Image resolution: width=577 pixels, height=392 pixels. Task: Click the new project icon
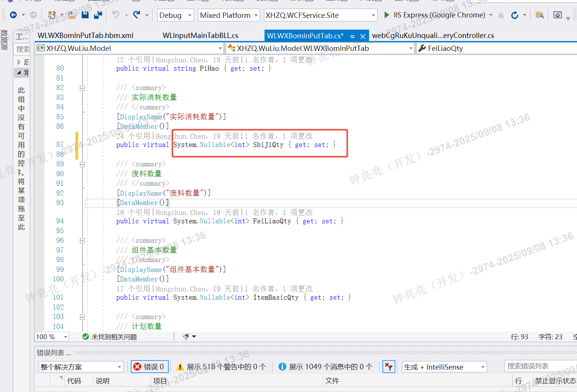pyautogui.click(x=52, y=15)
